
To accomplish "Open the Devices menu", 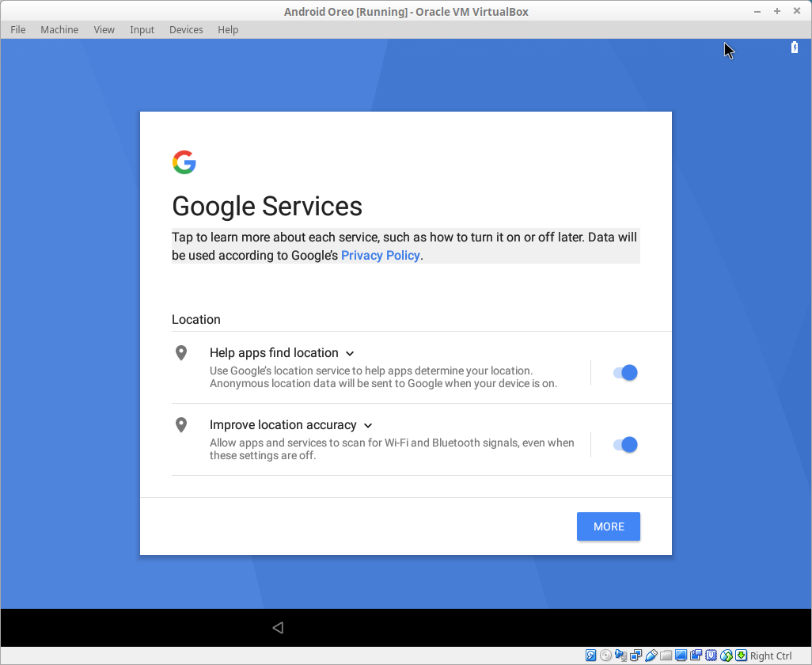I will click(x=186, y=29).
